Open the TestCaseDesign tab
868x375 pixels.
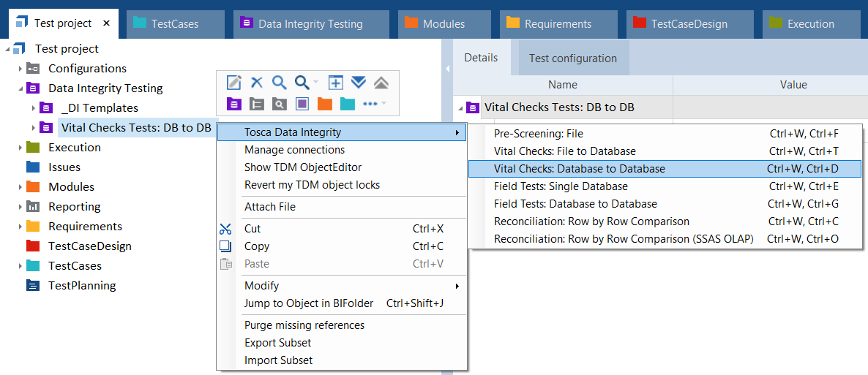point(689,24)
